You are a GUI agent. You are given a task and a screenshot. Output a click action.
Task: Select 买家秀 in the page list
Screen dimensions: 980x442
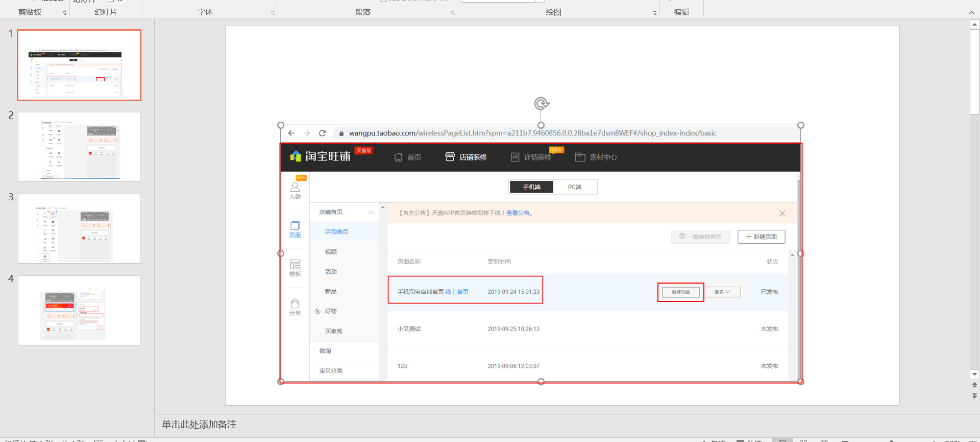334,331
